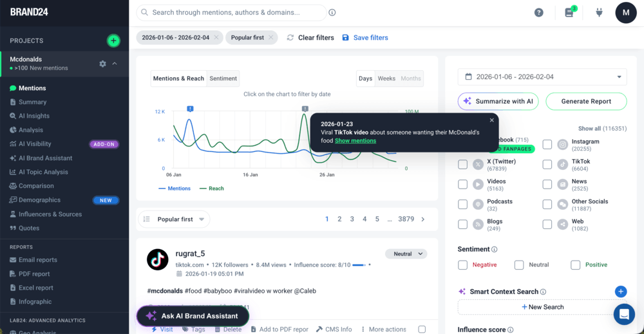This screenshot has width=644, height=334.
Task: Collapse the Mcdonalds project chevron
Action: [115, 64]
